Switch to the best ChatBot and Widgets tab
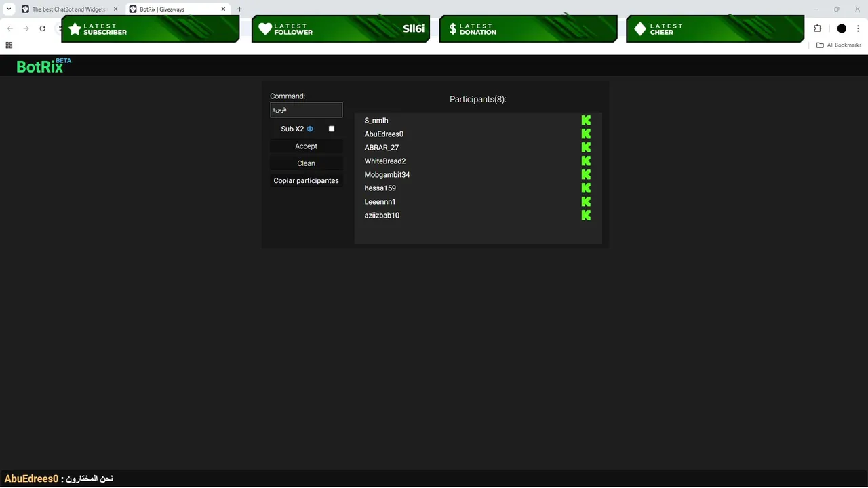 [x=69, y=9]
